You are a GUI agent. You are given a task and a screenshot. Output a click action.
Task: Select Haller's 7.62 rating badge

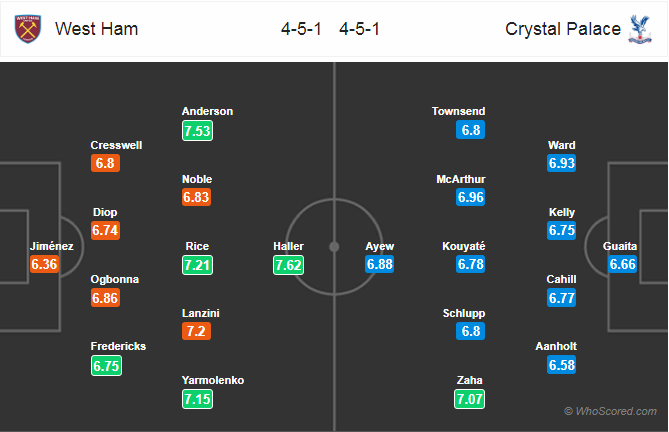coord(288,265)
